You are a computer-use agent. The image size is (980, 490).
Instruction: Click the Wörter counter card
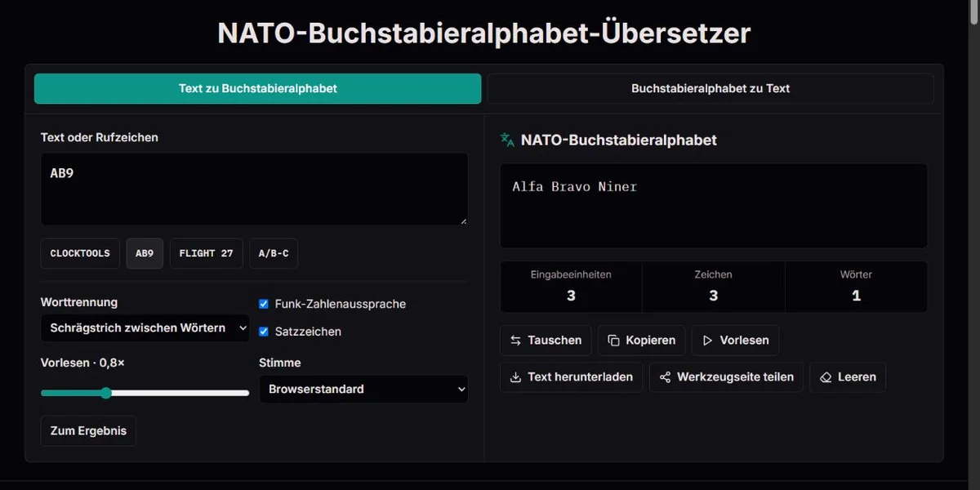pyautogui.click(x=856, y=287)
